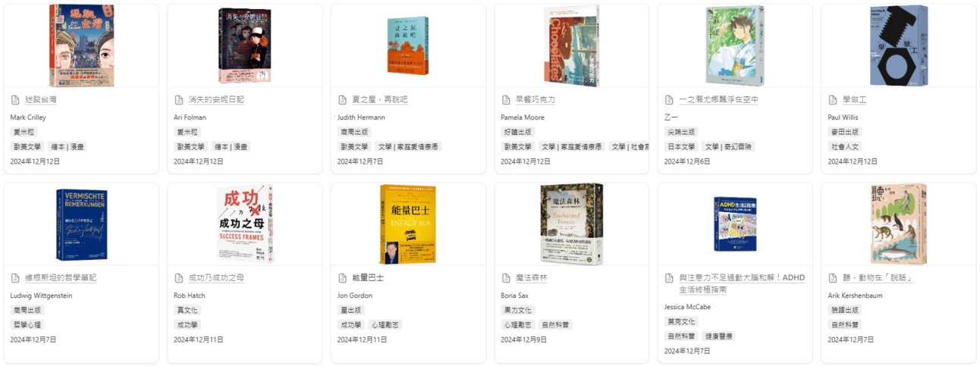The width and height of the screenshot is (980, 366).
Task: Click the document icon next to 魔法森林
Action: click(x=507, y=278)
